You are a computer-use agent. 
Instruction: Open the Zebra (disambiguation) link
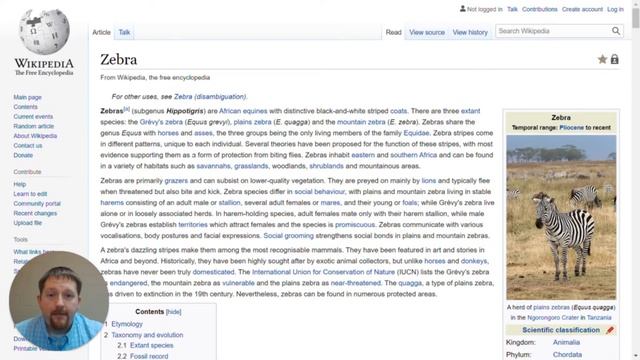point(210,97)
